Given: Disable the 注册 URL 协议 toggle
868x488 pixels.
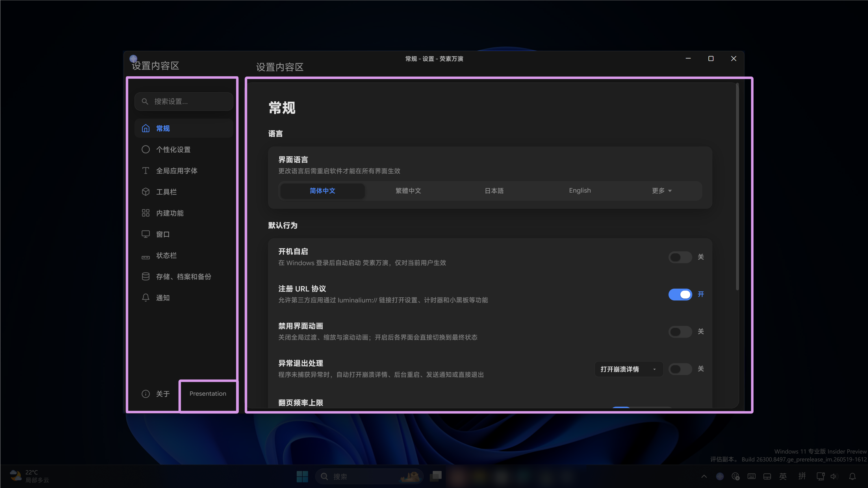Looking at the screenshot, I should click(680, 295).
